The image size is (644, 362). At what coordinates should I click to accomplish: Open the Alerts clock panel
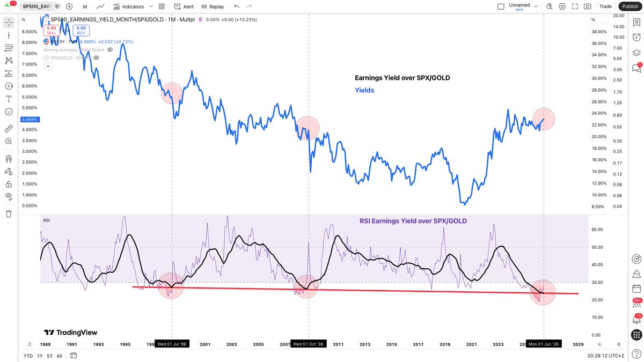[636, 38]
